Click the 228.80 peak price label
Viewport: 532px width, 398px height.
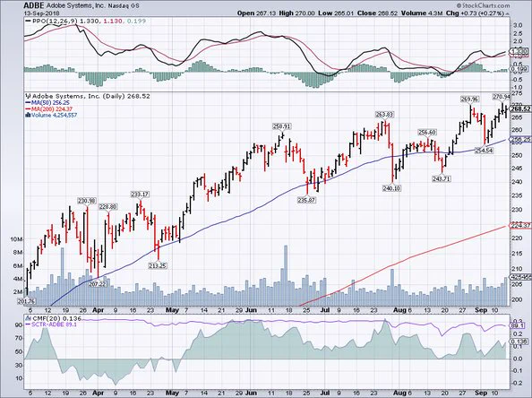tap(108, 207)
